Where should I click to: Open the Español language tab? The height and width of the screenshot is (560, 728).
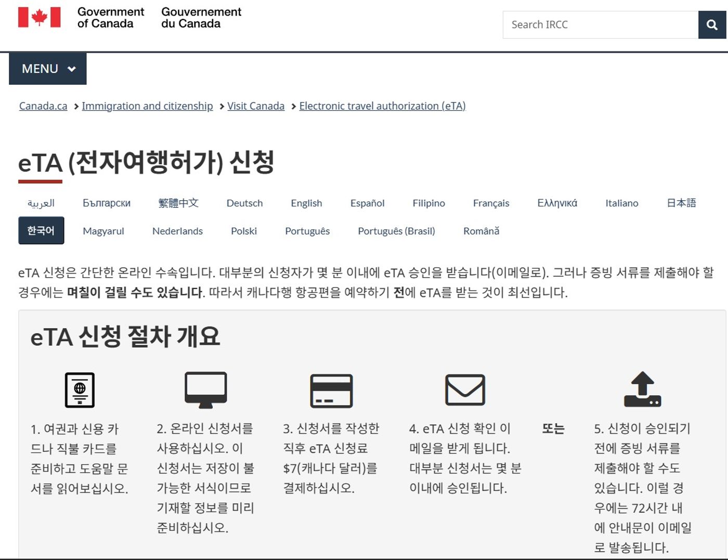click(368, 203)
